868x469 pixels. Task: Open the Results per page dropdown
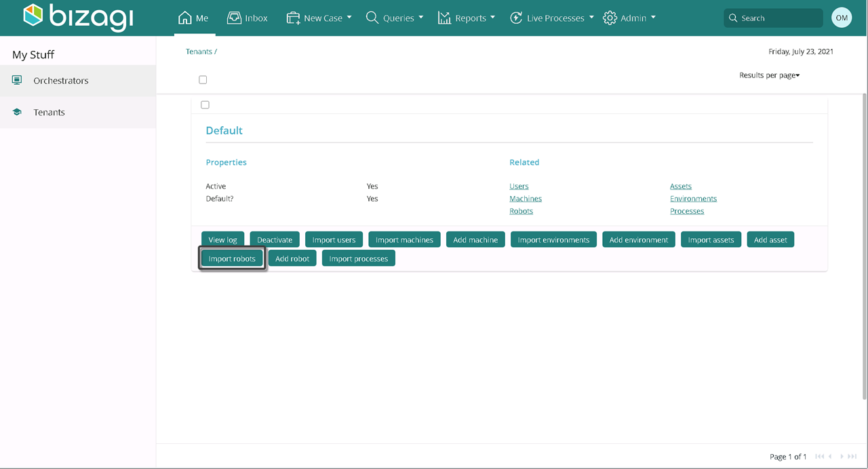(770, 75)
